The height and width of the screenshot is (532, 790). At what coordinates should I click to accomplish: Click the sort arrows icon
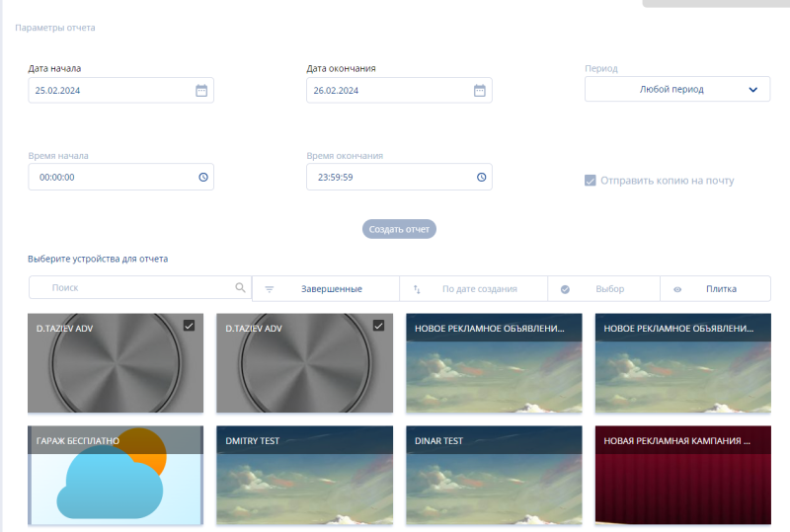click(417, 289)
